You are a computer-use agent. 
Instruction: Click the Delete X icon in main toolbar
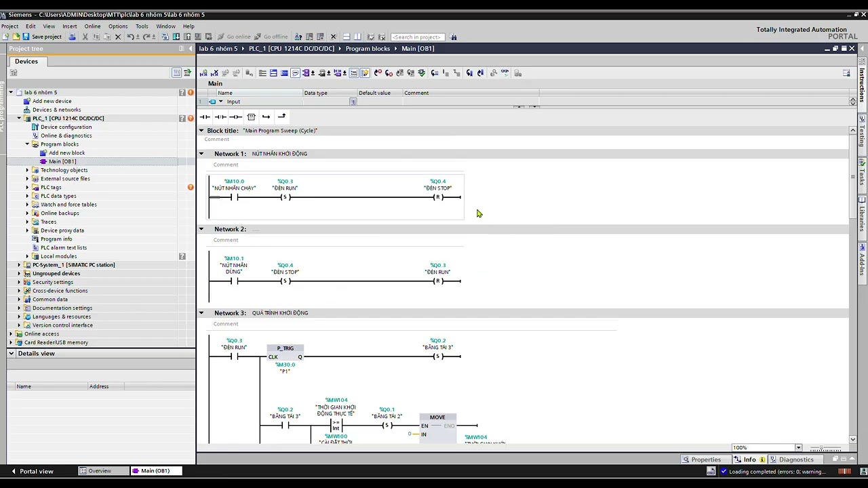pyautogui.click(x=117, y=37)
